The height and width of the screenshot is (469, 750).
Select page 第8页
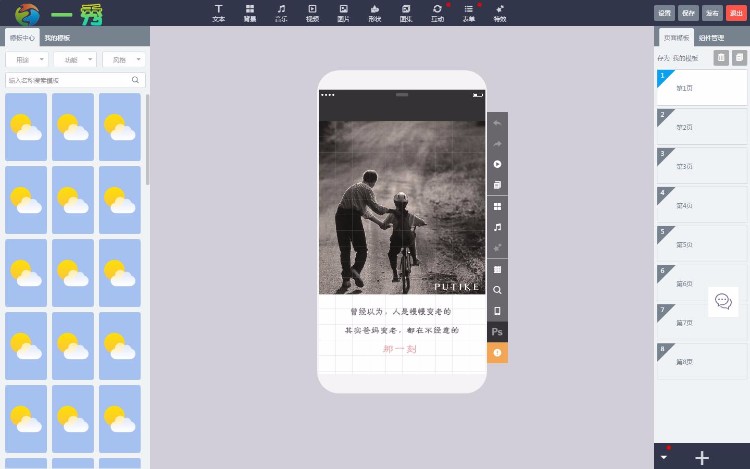tap(702, 361)
